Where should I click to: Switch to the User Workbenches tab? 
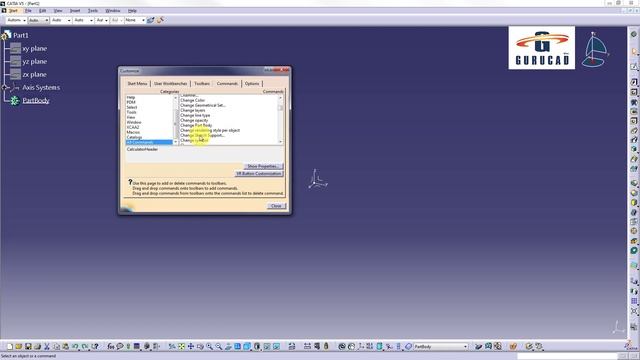pos(171,84)
